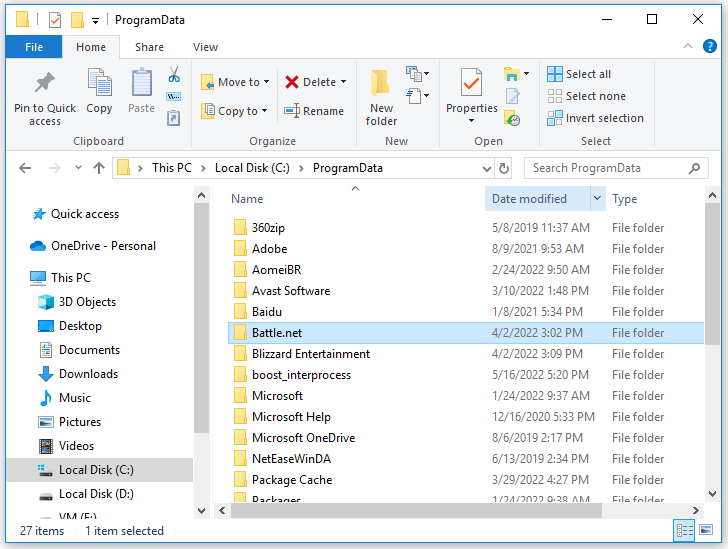This screenshot has height=549, width=728.
Task: Select This PC in navigation pane
Action: [71, 278]
